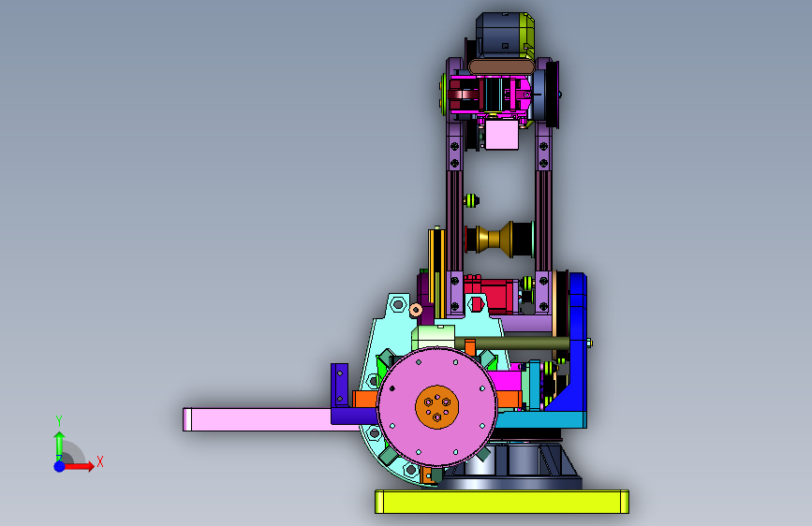Select the peach ring washer on the housing
812x526 pixels.
click(416, 310)
